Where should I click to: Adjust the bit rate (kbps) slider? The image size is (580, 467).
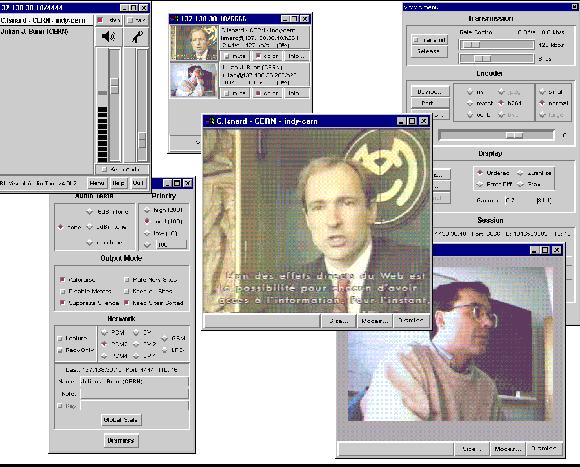(x=472, y=45)
